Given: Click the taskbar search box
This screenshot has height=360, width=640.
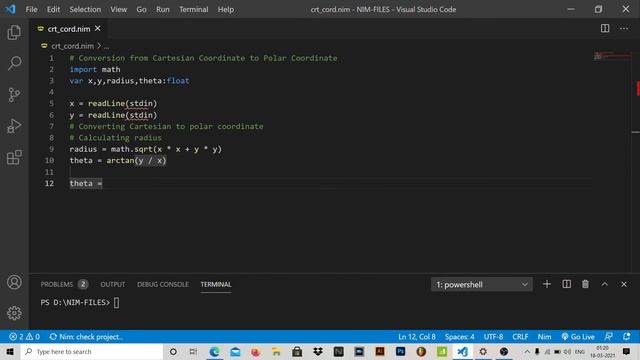Looking at the screenshot, I should (91, 351).
